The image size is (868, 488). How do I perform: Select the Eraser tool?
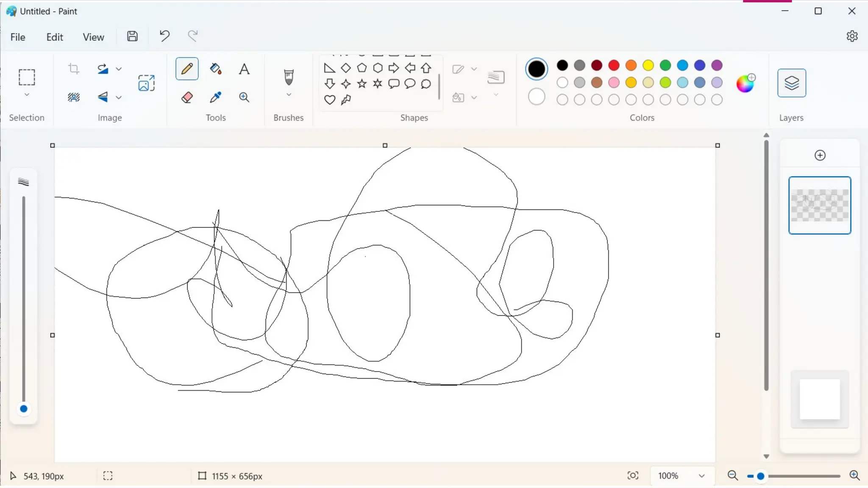pyautogui.click(x=187, y=97)
